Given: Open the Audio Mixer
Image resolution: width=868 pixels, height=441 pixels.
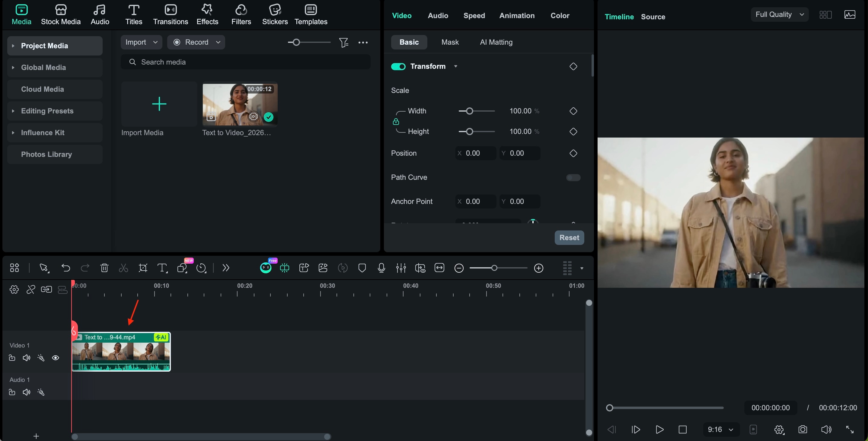Looking at the screenshot, I should [400, 268].
